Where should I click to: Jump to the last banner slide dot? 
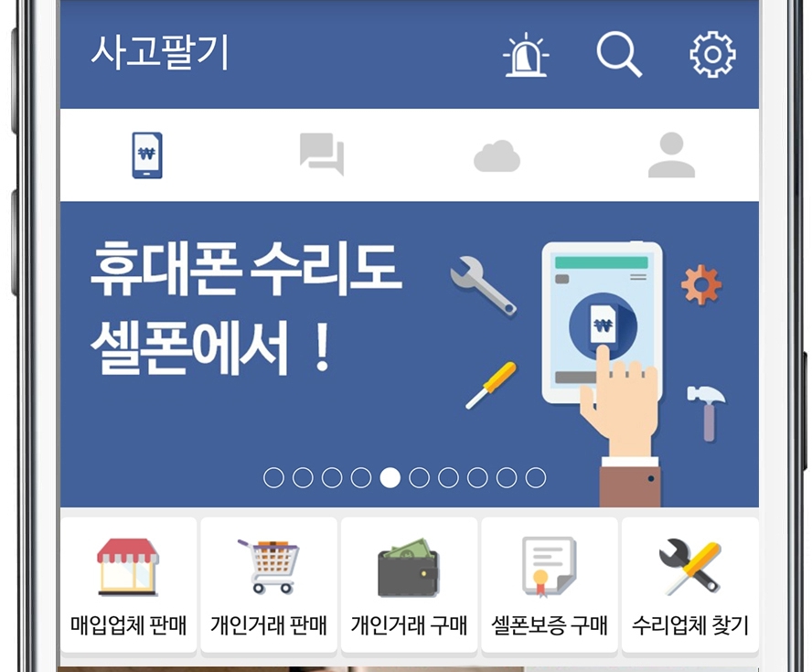click(x=536, y=477)
